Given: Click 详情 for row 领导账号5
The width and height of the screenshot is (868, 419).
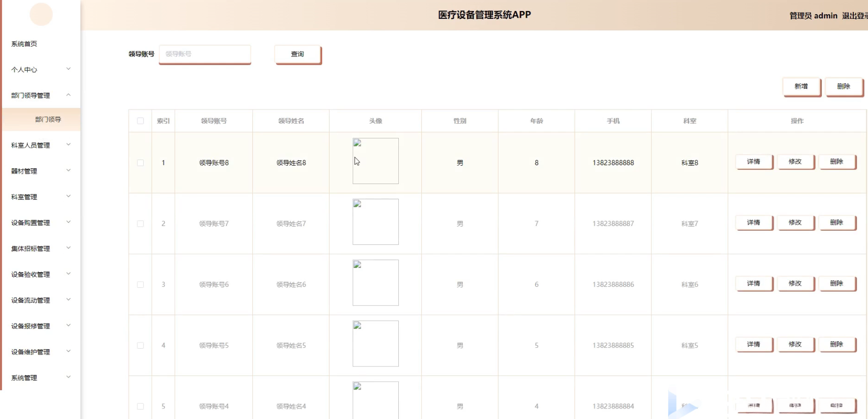Looking at the screenshot, I should pyautogui.click(x=754, y=344).
